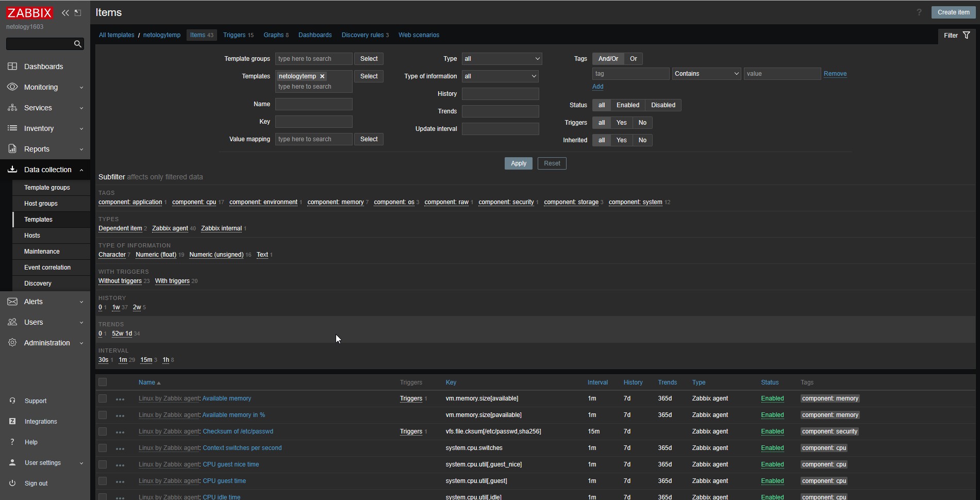Image resolution: width=980 pixels, height=500 pixels.
Task: Click the Administration gear icon
Action: click(x=12, y=343)
